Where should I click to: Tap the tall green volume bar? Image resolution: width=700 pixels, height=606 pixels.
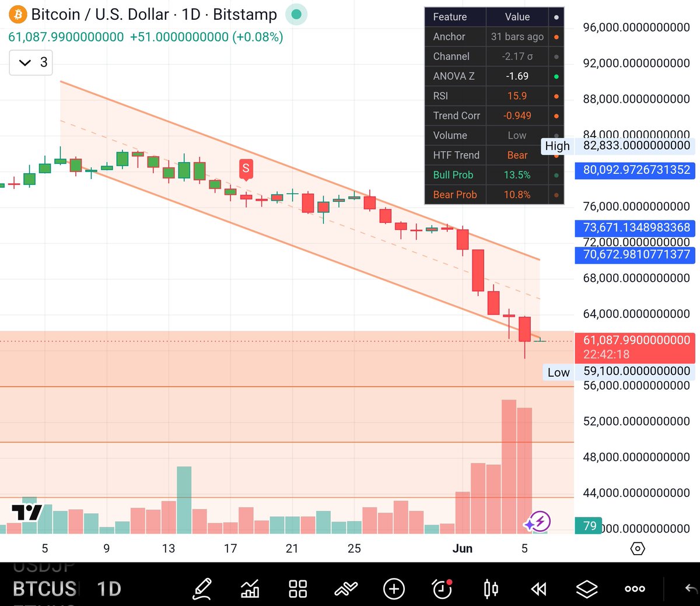click(184, 500)
